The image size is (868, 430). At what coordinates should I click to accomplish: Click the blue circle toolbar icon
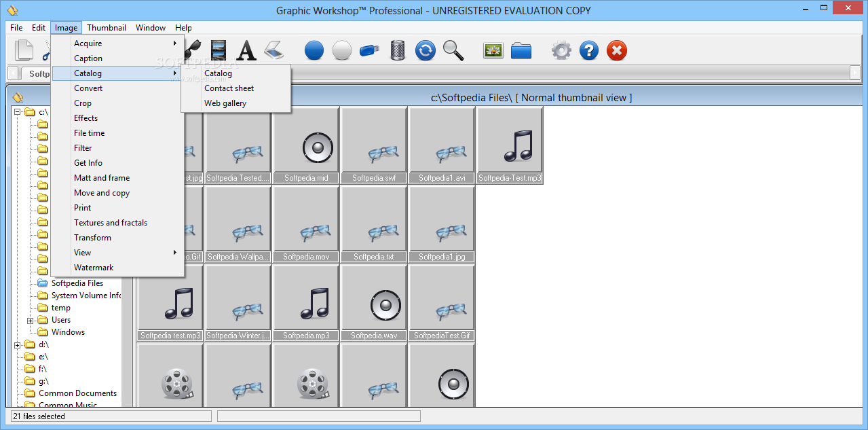pyautogui.click(x=314, y=50)
